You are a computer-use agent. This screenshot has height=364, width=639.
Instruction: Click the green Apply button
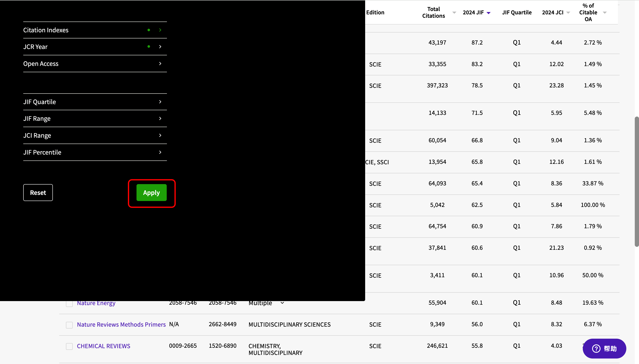tap(151, 193)
